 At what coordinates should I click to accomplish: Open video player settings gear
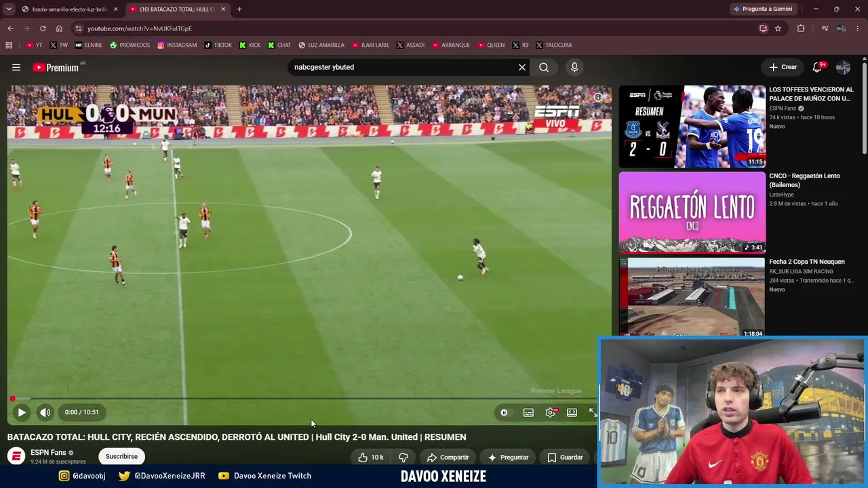coord(550,412)
